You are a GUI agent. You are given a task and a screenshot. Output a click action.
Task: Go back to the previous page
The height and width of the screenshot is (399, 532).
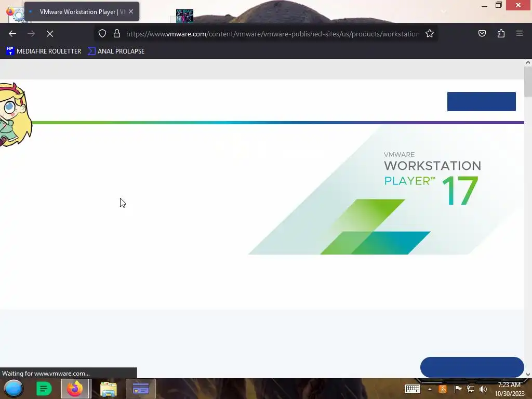12,34
